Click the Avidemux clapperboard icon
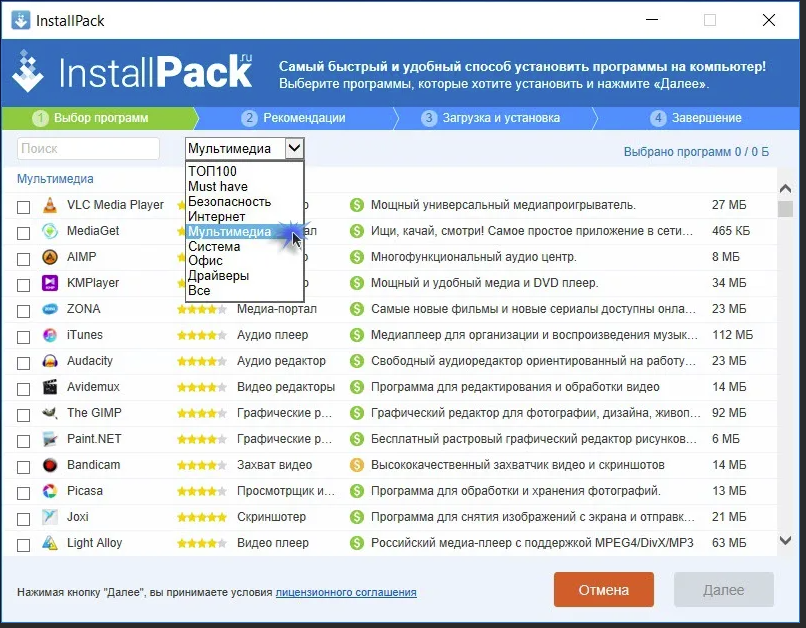This screenshot has width=806, height=628. click(x=50, y=387)
